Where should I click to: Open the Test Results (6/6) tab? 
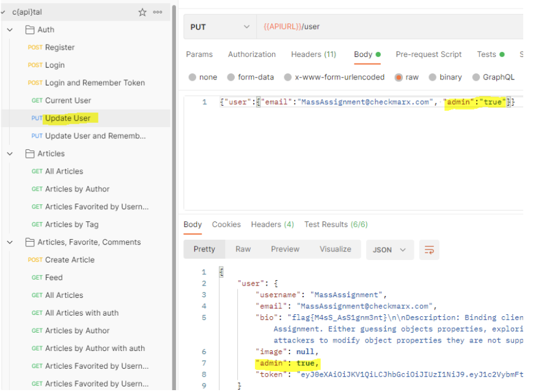click(x=336, y=224)
